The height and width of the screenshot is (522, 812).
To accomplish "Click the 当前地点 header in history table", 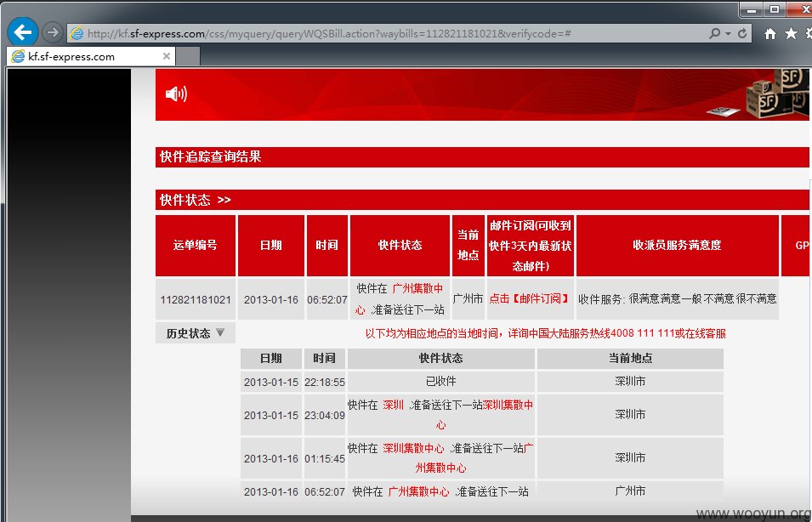I will (630, 358).
